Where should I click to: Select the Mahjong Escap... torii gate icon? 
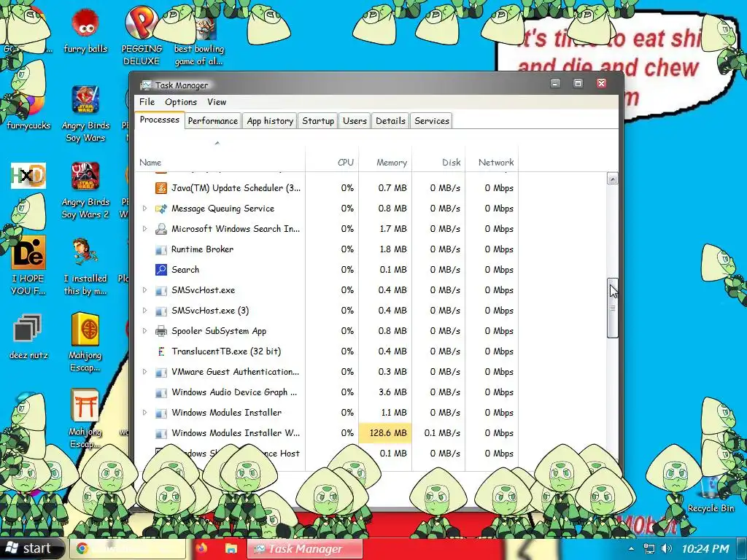[x=85, y=418]
